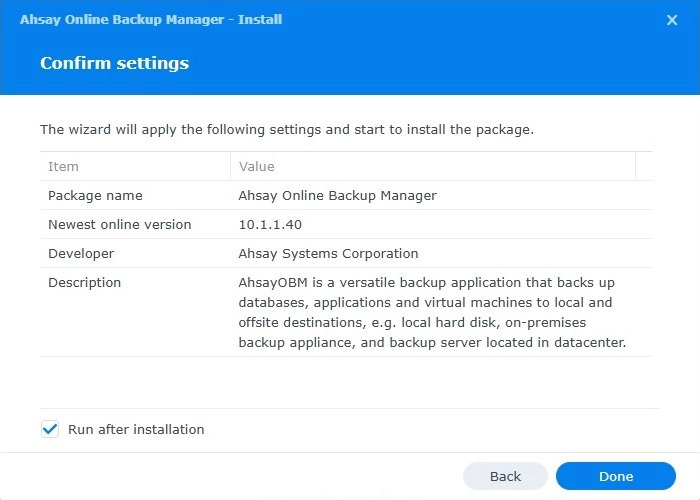This screenshot has height=500, width=700.
Task: Click the Run after installation label text
Action: pos(136,429)
